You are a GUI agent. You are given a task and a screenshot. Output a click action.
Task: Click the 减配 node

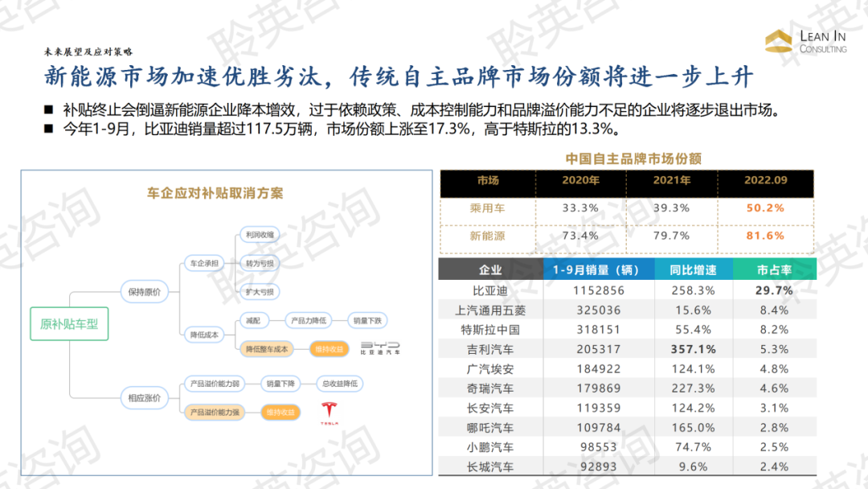point(253,320)
